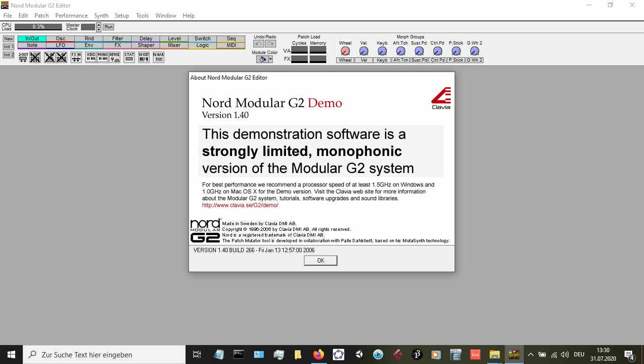Open the Module Color dropdown arrow
The width and height of the screenshot is (644, 364).
point(270,59)
